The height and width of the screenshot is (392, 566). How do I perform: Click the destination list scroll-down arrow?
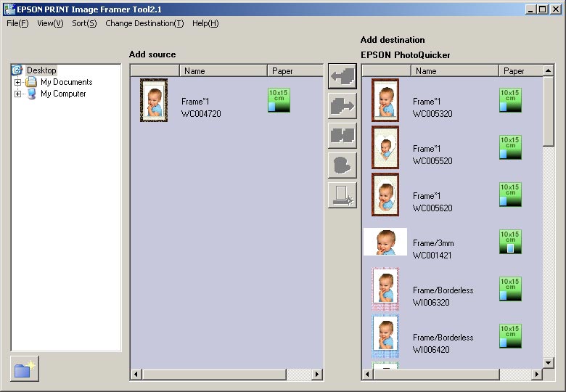click(x=549, y=363)
